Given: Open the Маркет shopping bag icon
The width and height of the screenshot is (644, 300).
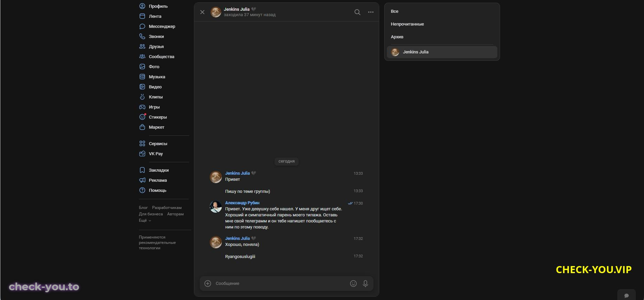Looking at the screenshot, I should point(142,127).
